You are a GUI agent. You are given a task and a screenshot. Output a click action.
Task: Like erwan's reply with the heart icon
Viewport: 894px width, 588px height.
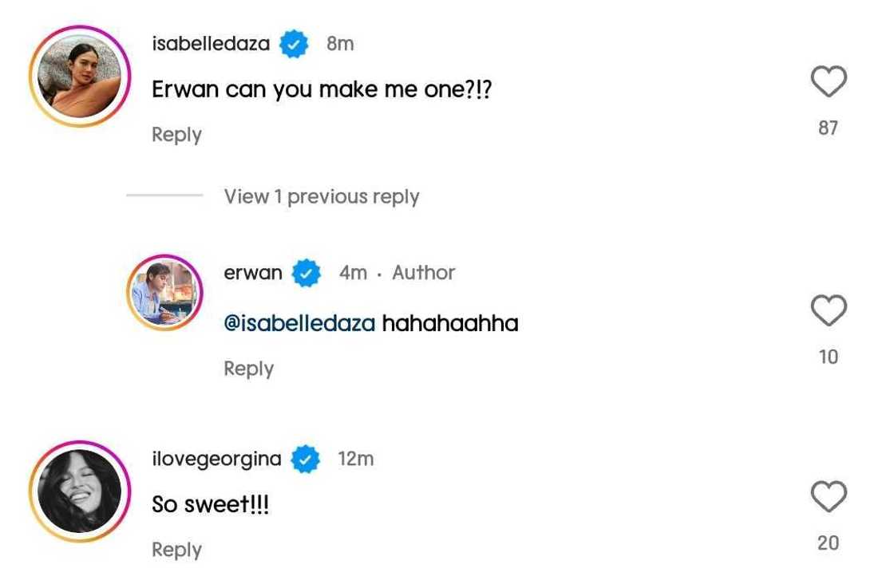pyautogui.click(x=828, y=310)
